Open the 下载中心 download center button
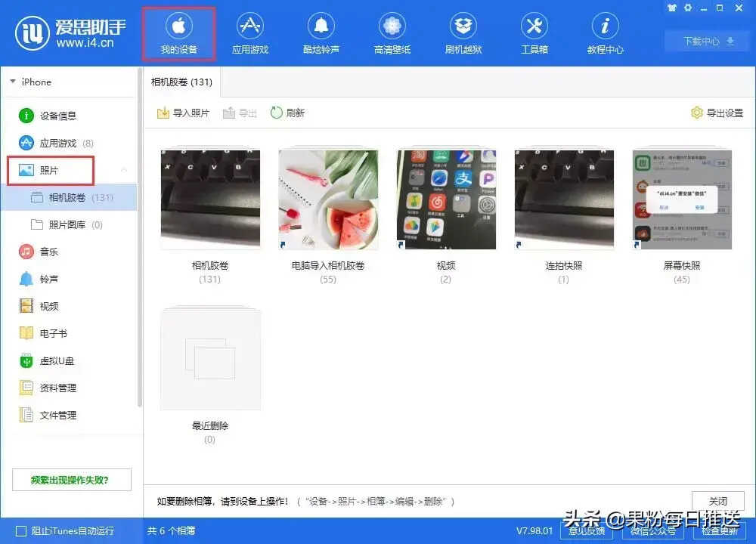The height and width of the screenshot is (544, 756). click(708, 42)
